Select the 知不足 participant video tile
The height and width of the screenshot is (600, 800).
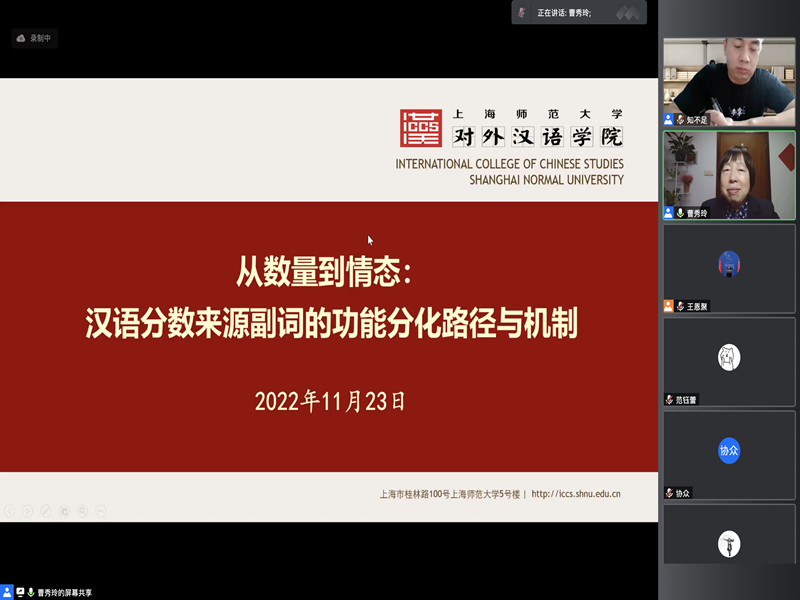[x=729, y=82]
